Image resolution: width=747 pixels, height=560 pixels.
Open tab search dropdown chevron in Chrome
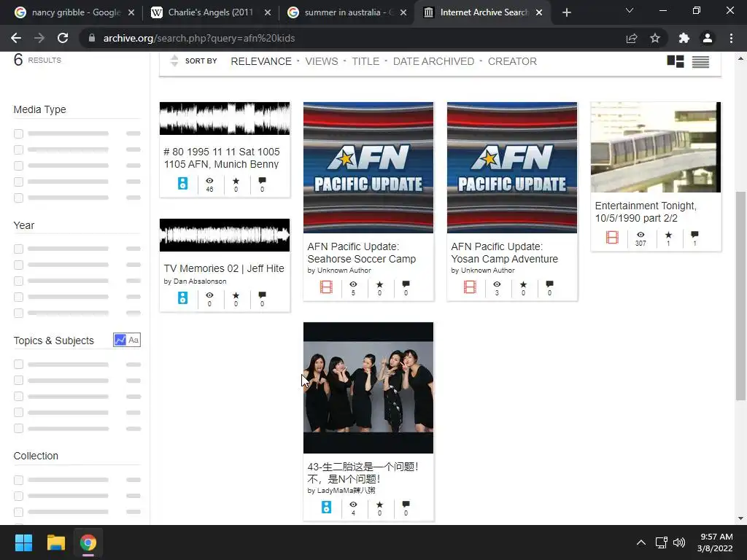coord(630,10)
